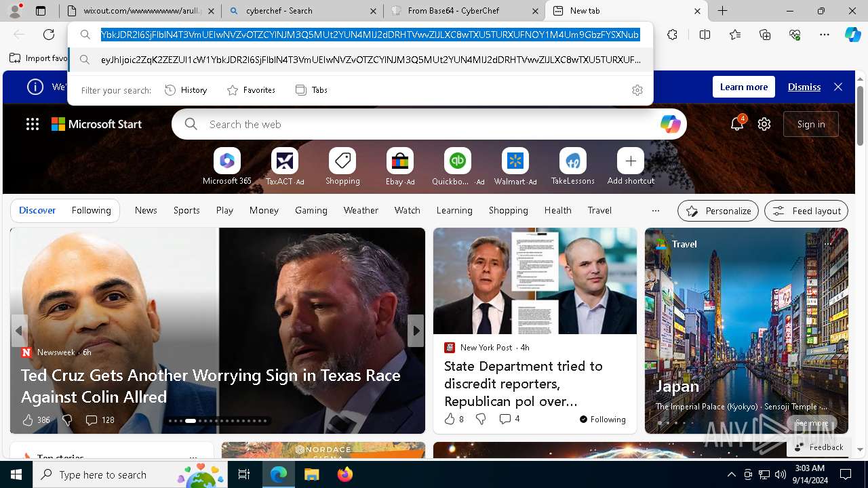
Task: Filter address bar suggestions by Favorites
Action: tap(251, 90)
